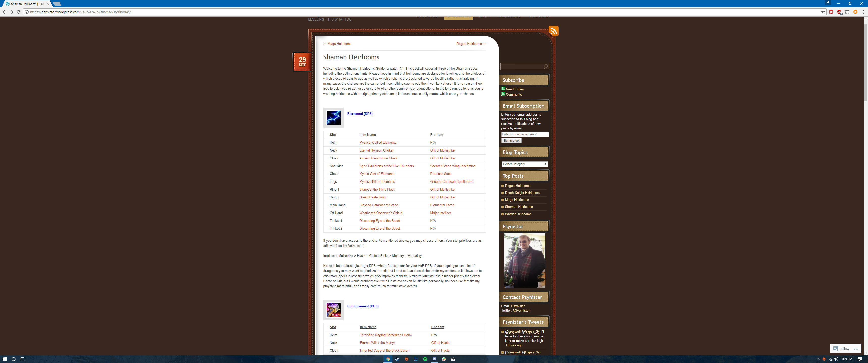Bookmark this page with the star icon
The image size is (868, 363).
click(x=823, y=12)
